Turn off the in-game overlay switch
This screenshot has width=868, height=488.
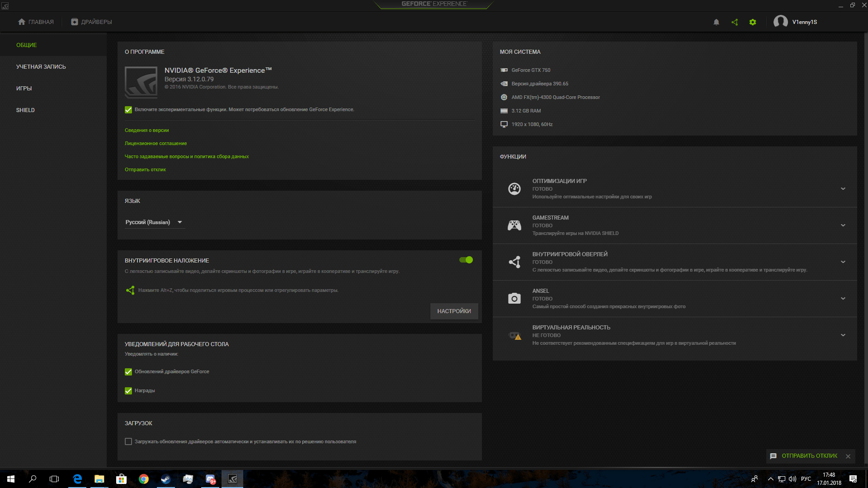466,260
